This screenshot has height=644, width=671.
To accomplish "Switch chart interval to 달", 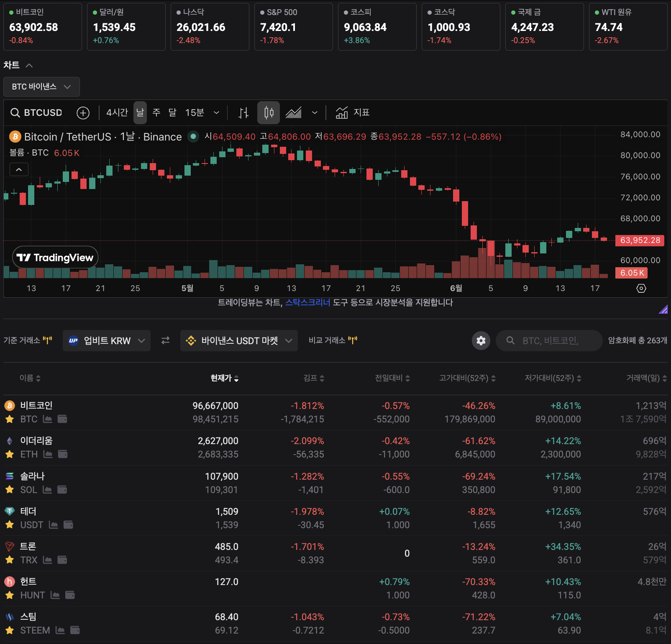I will pos(172,113).
